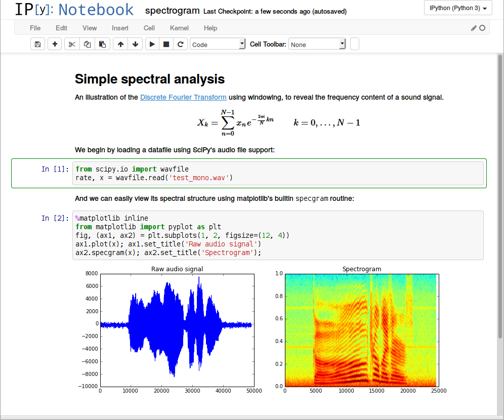504x420 pixels.
Task: Restart the kernel with circular arrow
Action: click(x=181, y=45)
